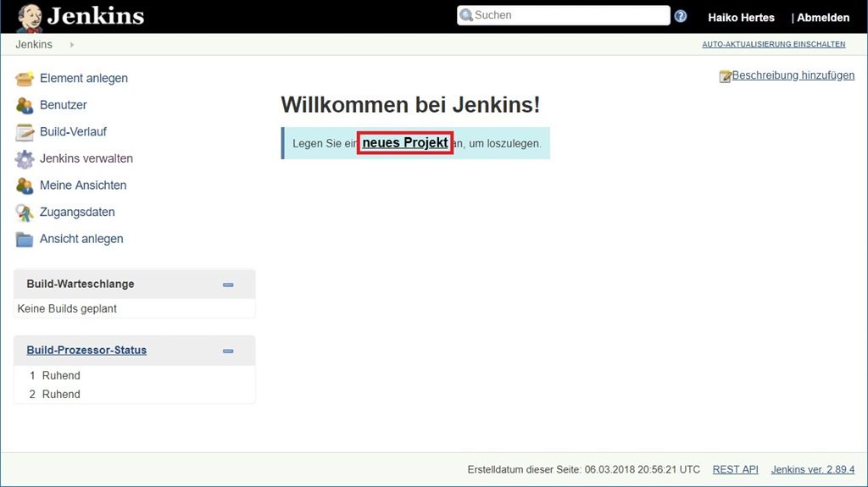Click the Ansicht anlegen folder icon

pyautogui.click(x=25, y=240)
